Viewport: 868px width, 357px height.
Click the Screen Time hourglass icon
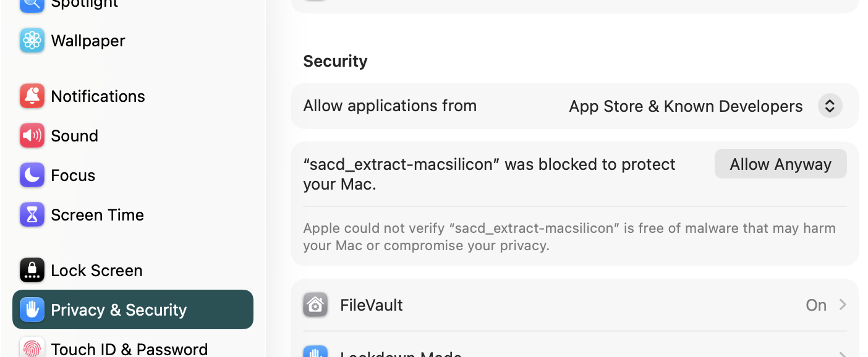click(x=32, y=215)
